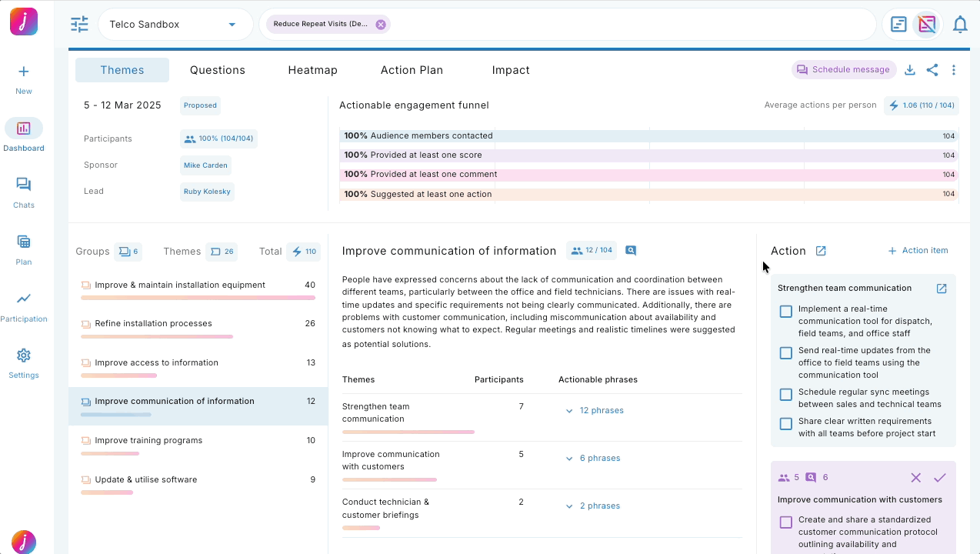Click the Action item add button
Screen dimensions: 980x554
918,251
